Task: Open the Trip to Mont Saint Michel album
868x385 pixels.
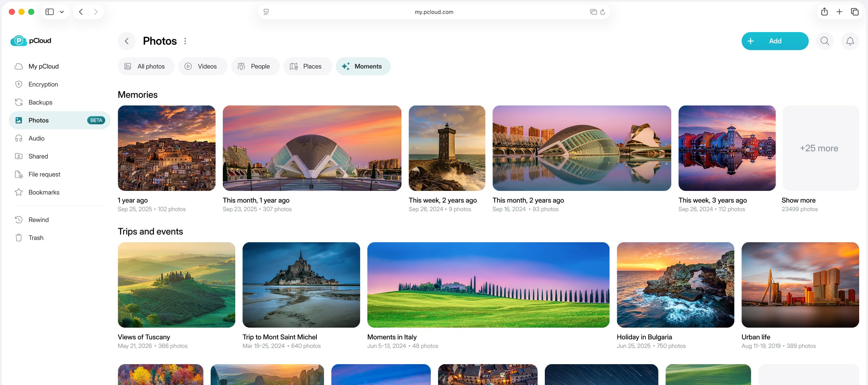Action: (301, 285)
